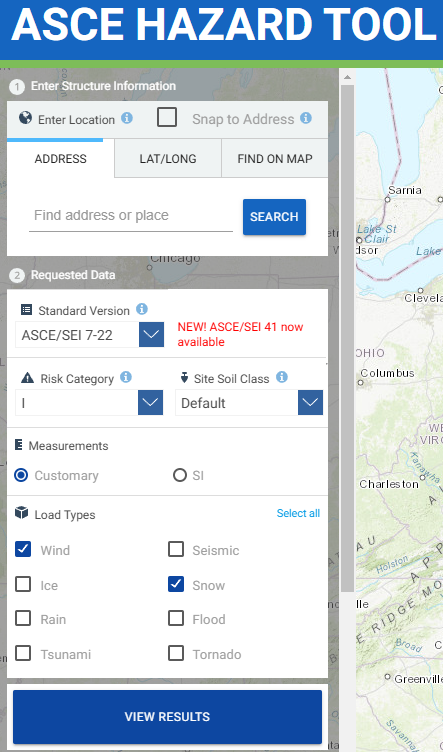
Task: Open the Risk Category dropdown
Action: tap(151, 402)
